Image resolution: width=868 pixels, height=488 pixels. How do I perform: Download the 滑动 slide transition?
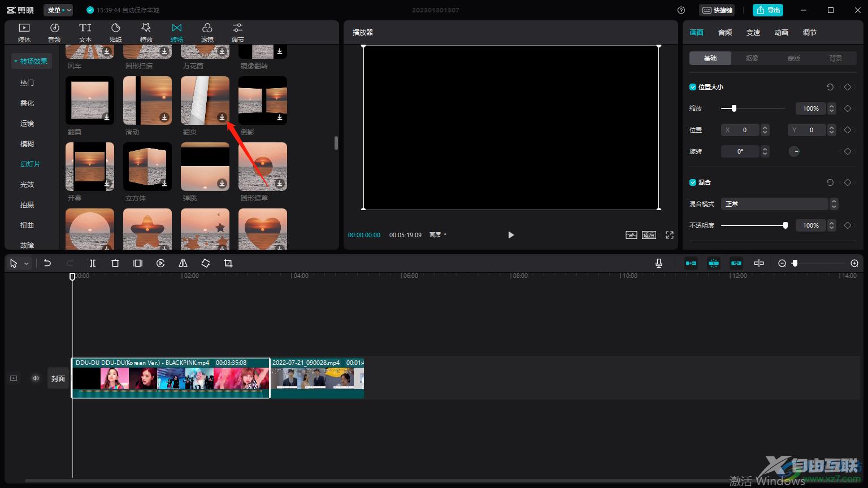[164, 117]
